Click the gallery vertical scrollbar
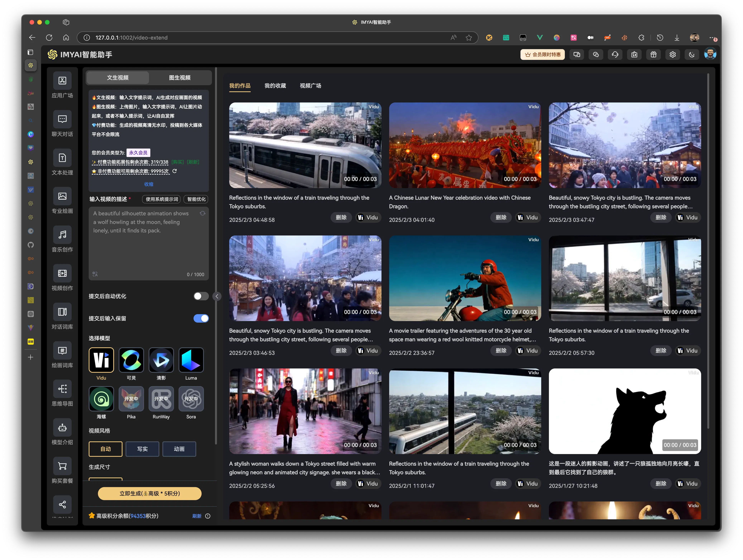 pos(708,251)
